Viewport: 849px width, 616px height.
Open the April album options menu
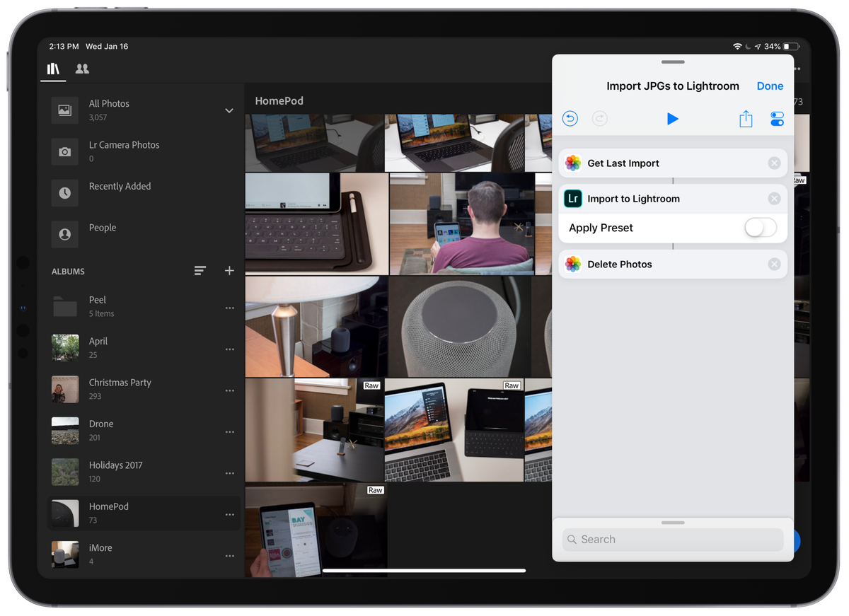[x=229, y=349]
